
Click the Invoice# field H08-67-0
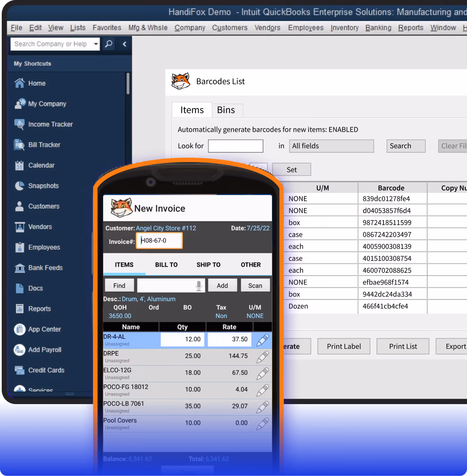159,241
